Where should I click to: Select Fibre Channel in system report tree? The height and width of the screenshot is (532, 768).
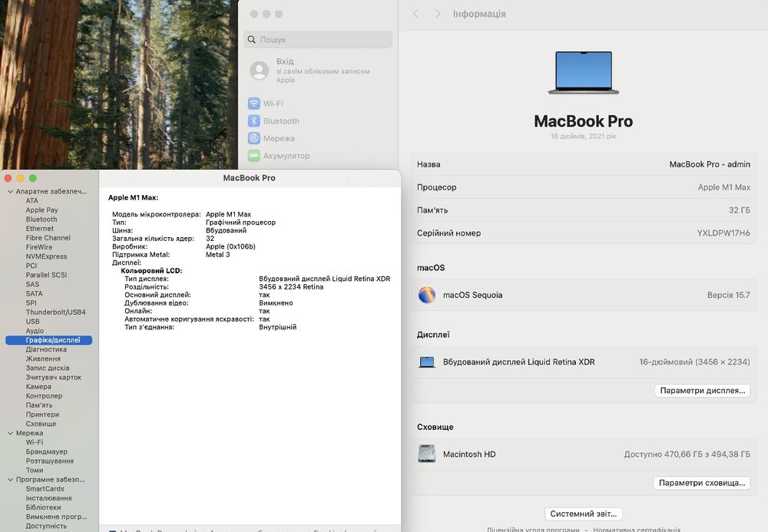point(48,238)
